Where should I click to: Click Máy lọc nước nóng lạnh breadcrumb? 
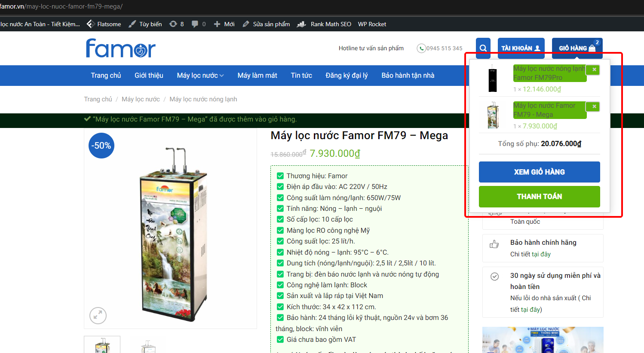[x=203, y=99]
